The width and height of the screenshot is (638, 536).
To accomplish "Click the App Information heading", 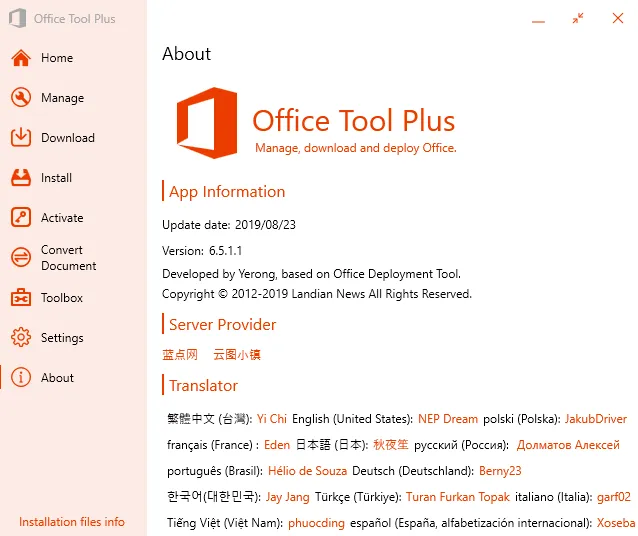I will tap(227, 192).
